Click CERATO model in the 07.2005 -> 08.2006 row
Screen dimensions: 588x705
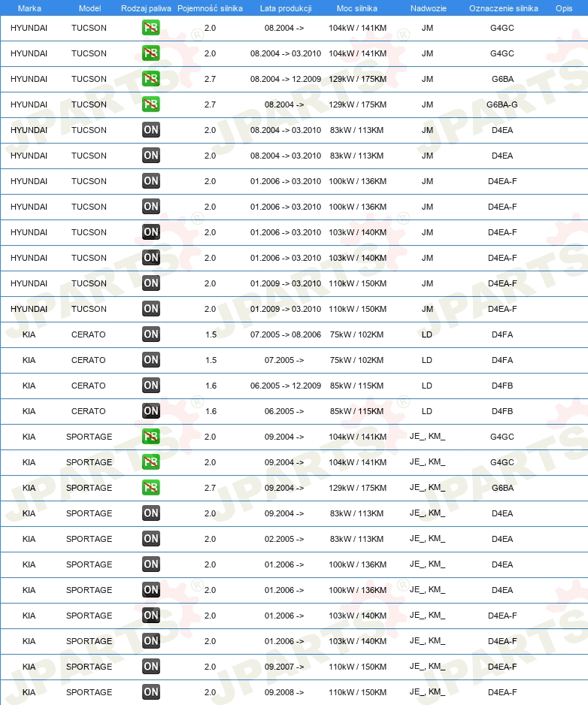pyautogui.click(x=89, y=334)
